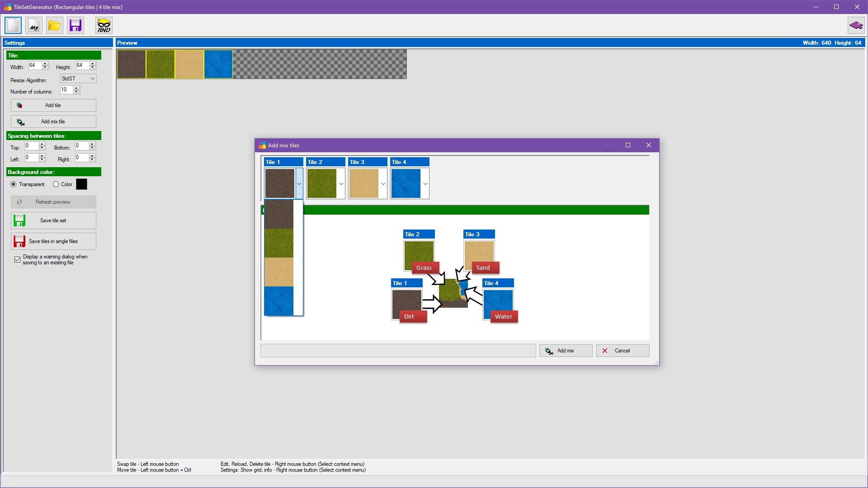Open the Tile 2 grass tile dropdown

click(x=340, y=184)
